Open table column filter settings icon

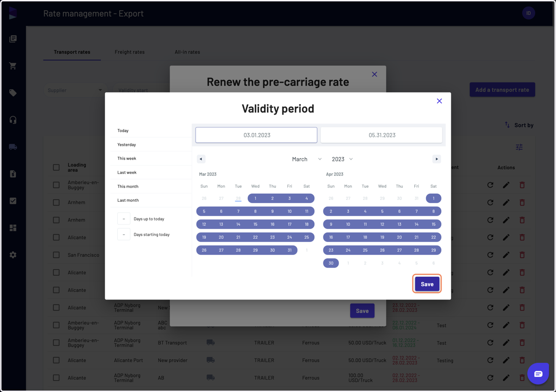click(x=519, y=147)
